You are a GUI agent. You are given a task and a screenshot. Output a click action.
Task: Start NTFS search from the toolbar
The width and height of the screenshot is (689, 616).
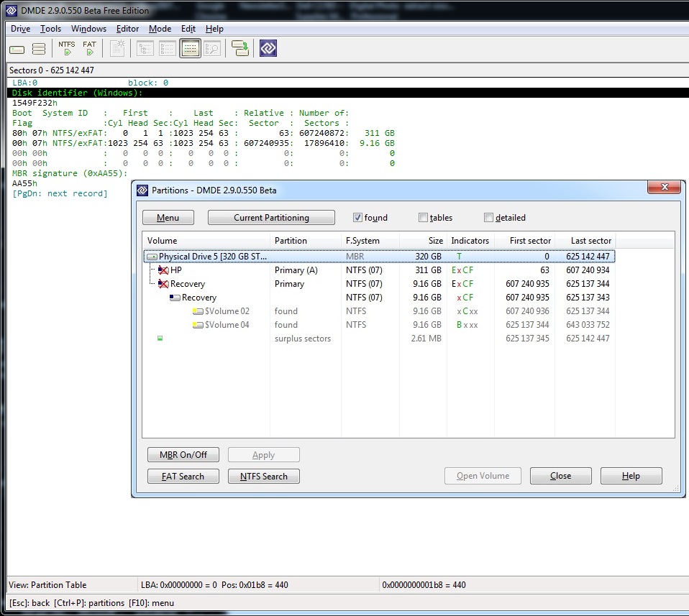tap(67, 48)
